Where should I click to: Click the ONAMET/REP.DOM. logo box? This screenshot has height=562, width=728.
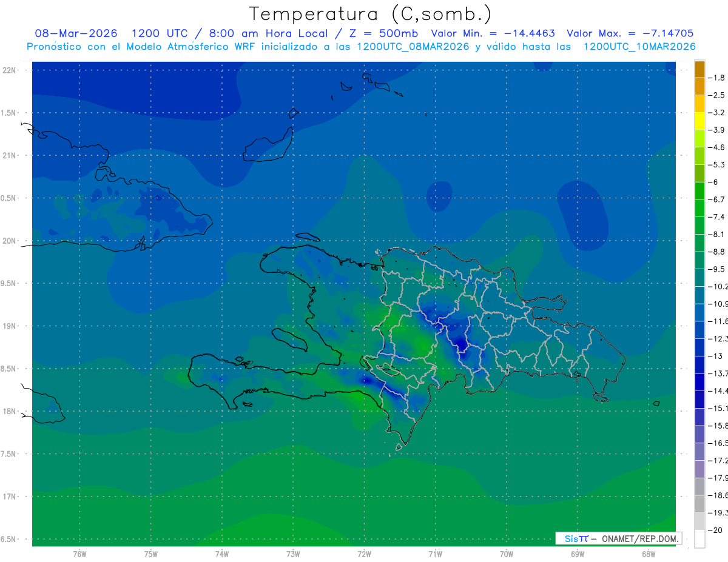pyautogui.click(x=618, y=538)
